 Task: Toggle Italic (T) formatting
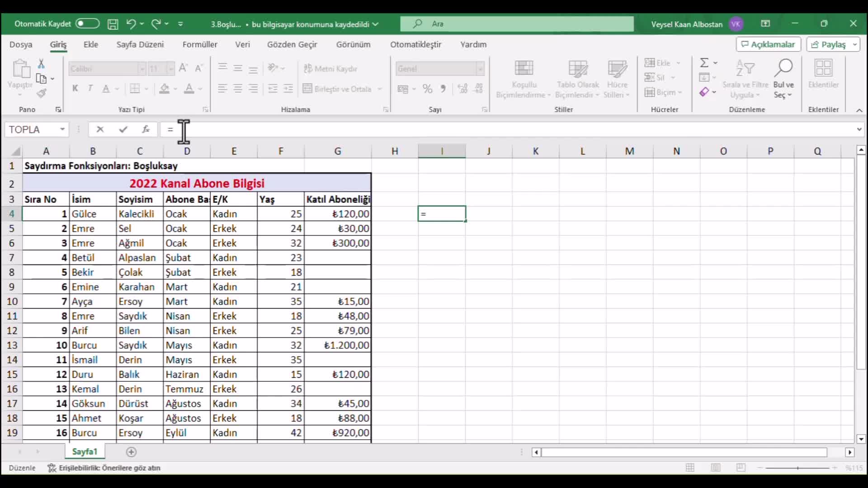point(90,88)
